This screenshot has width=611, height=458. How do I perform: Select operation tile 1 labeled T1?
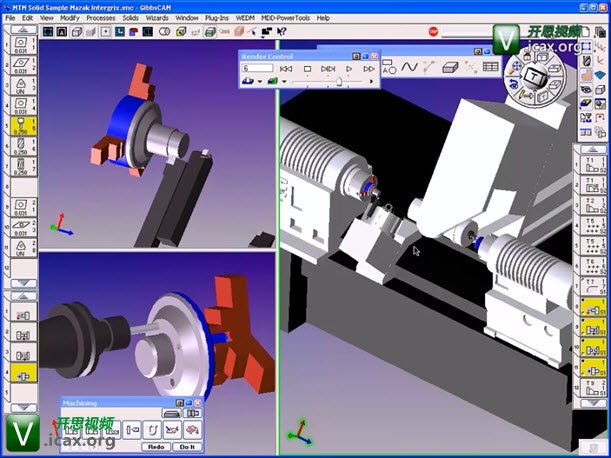(x=593, y=164)
